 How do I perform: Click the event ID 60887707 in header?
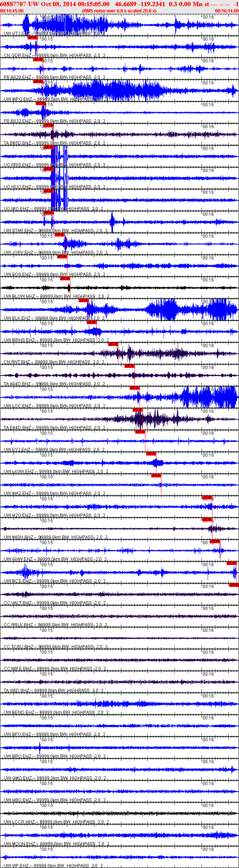click(13, 4)
